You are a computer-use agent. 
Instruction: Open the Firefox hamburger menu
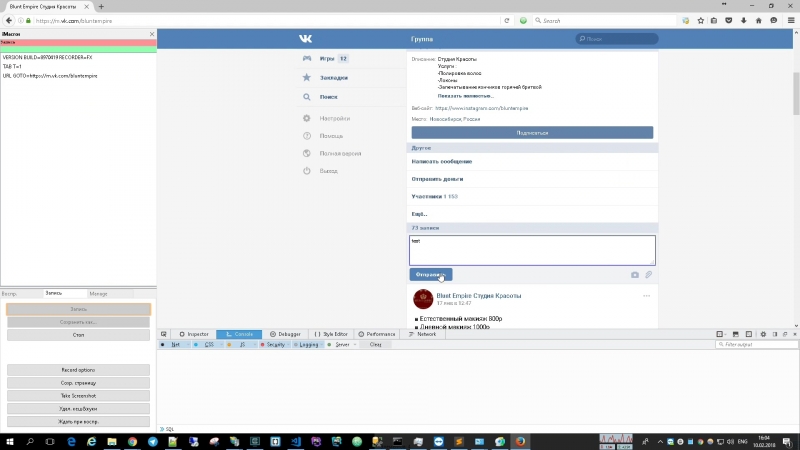[x=791, y=20]
